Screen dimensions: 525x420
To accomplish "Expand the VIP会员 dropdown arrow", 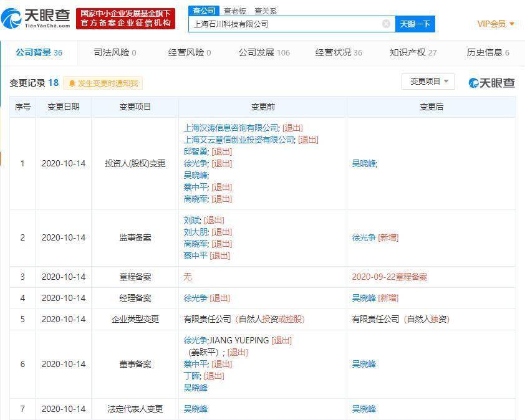I will click(x=511, y=23).
